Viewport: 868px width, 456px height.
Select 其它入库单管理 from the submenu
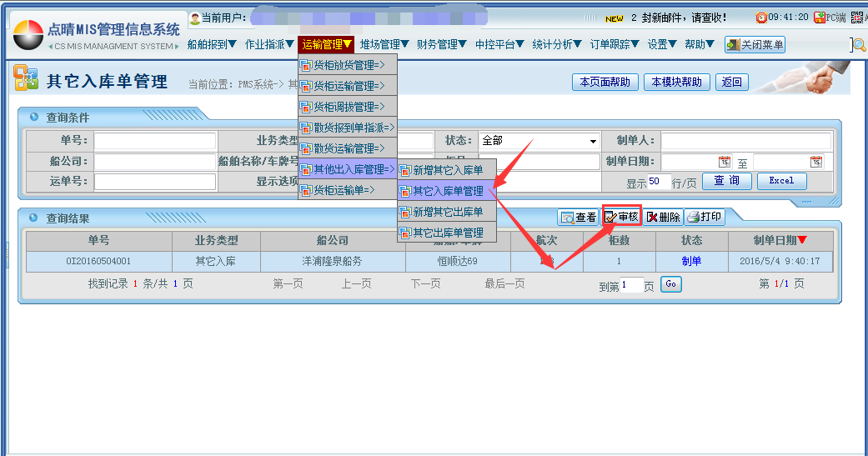[x=448, y=191]
